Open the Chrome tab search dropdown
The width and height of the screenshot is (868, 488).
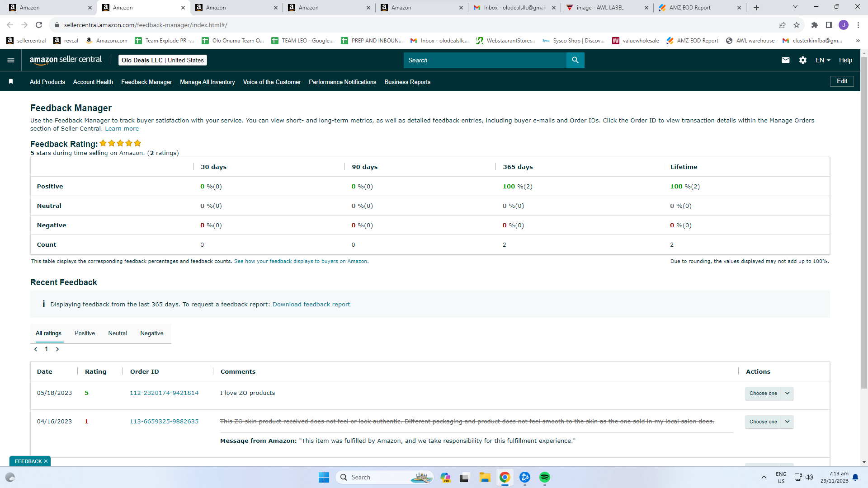tap(795, 7)
